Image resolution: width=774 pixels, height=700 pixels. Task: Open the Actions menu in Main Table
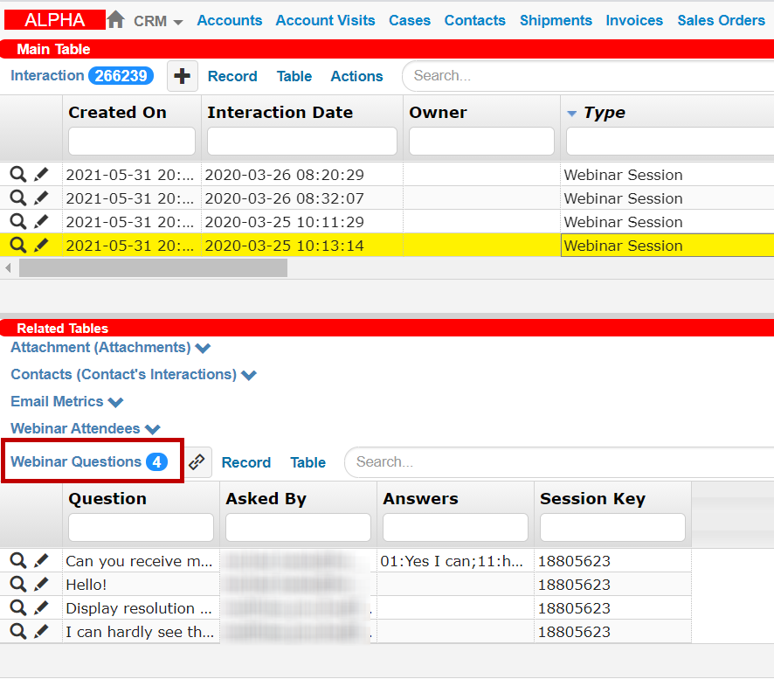pos(356,76)
